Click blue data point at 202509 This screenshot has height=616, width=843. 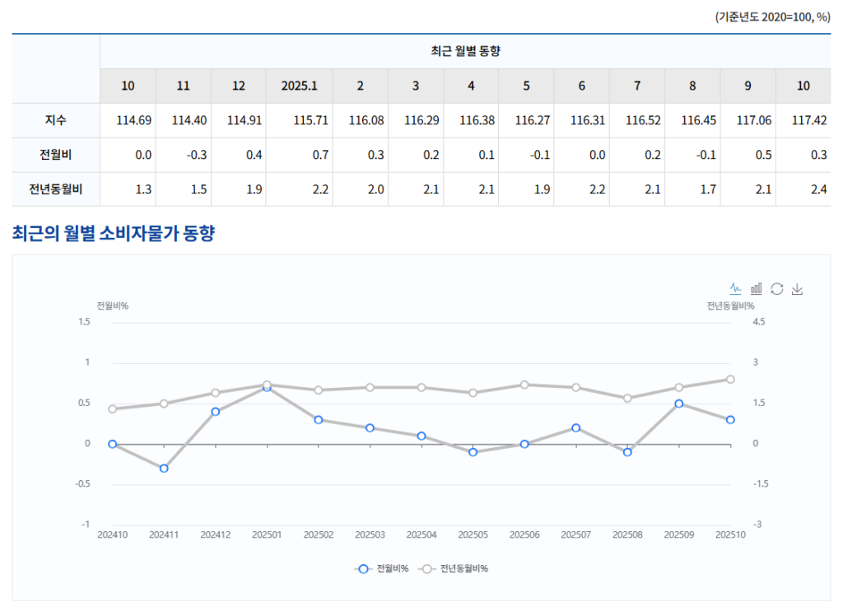(679, 404)
